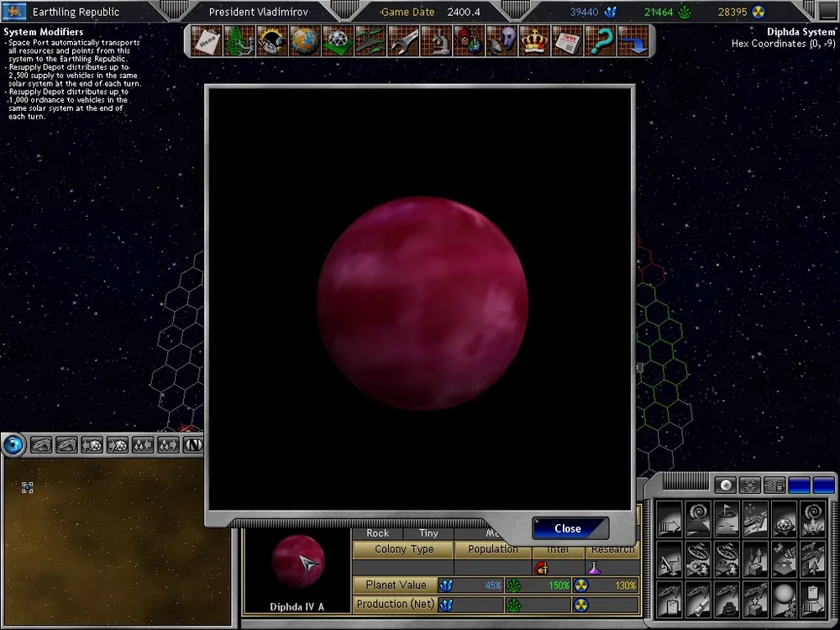This screenshot has height=630, width=840.
Task: Open the alien head diplomacy icon
Action: coord(503,40)
